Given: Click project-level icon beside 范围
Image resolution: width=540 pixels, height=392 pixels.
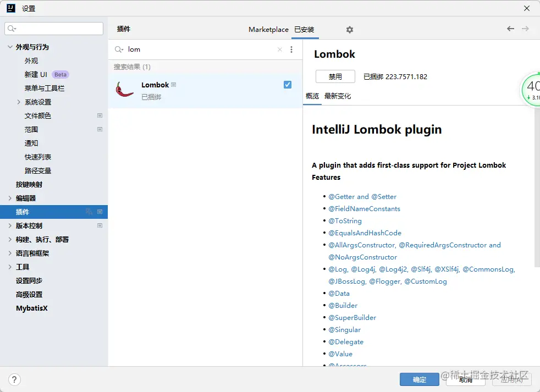Looking at the screenshot, I should 100,130.
